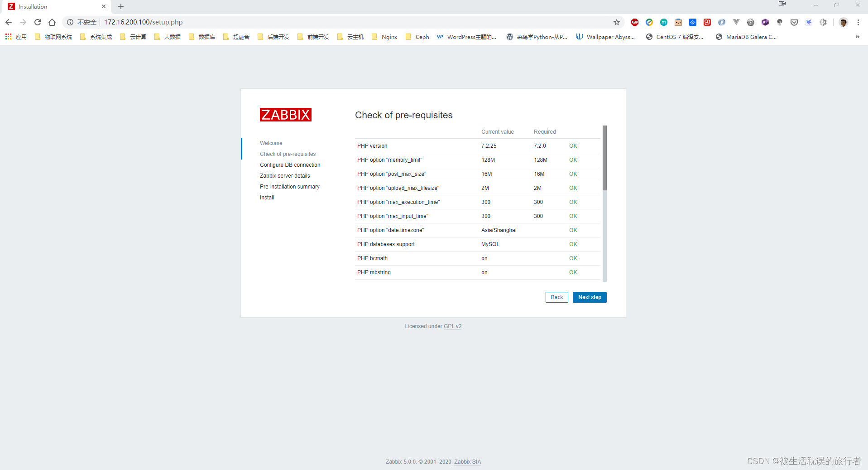Open the 前端开发 bookmark folder
868x470 pixels.
pos(313,37)
